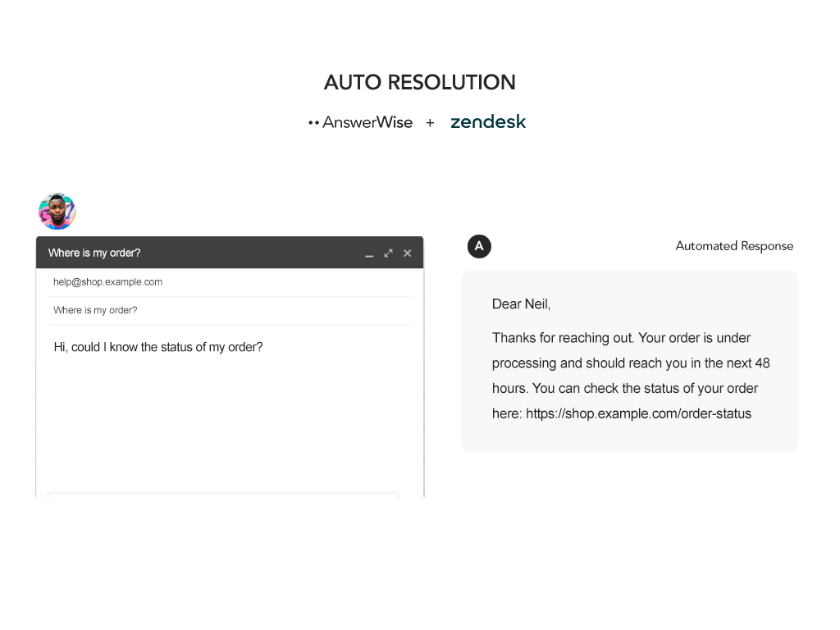The height and width of the screenshot is (630, 840).
Task: Click the zendesk logo
Action: point(488,122)
